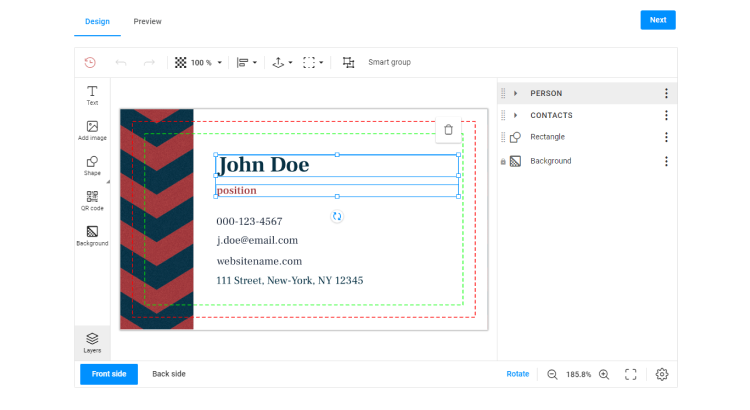This screenshot has width=750, height=410.
Task: Switch to the Back side
Action: [169, 374]
